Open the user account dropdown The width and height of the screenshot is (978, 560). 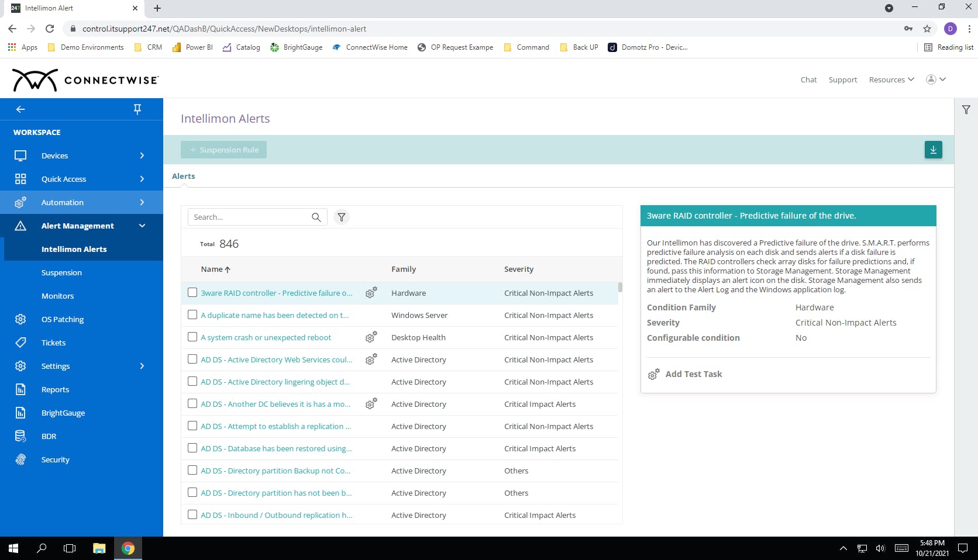coord(936,79)
